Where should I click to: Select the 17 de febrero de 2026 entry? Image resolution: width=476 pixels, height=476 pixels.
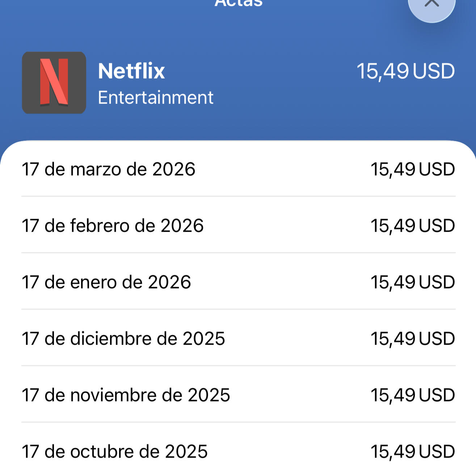pos(113,226)
